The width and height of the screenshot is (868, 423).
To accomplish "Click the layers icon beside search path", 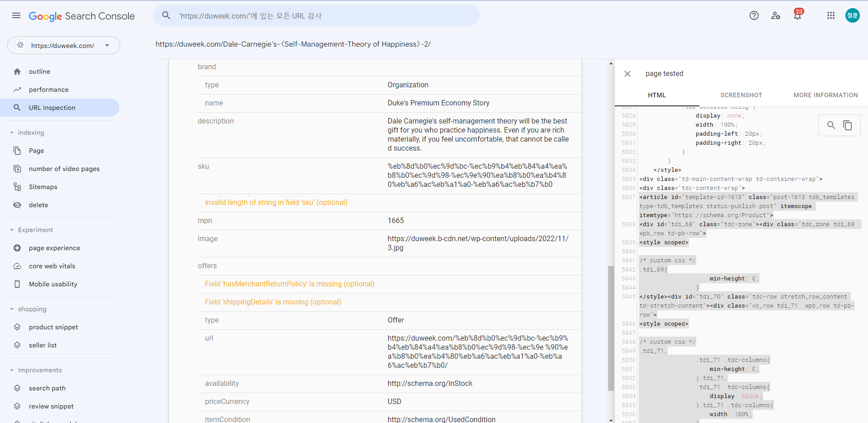I will point(17,388).
